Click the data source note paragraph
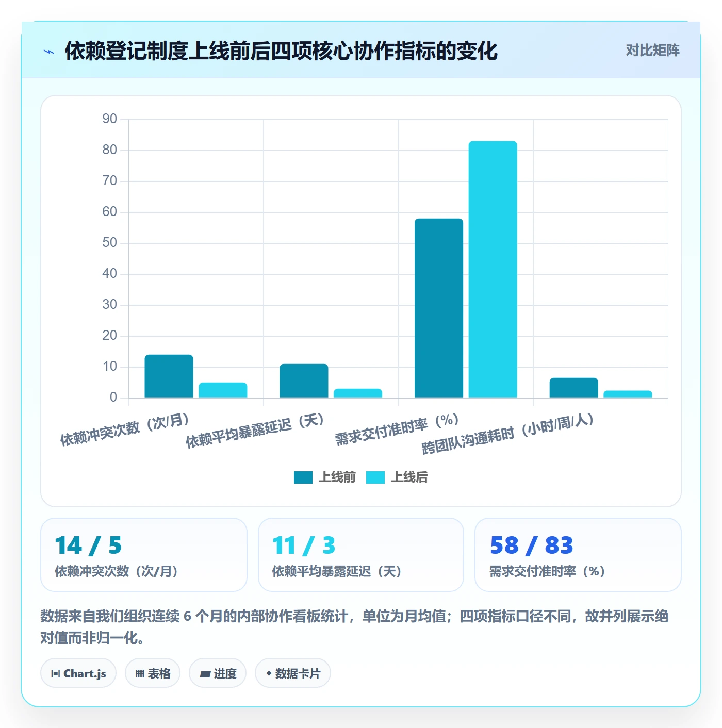 pos(354,626)
